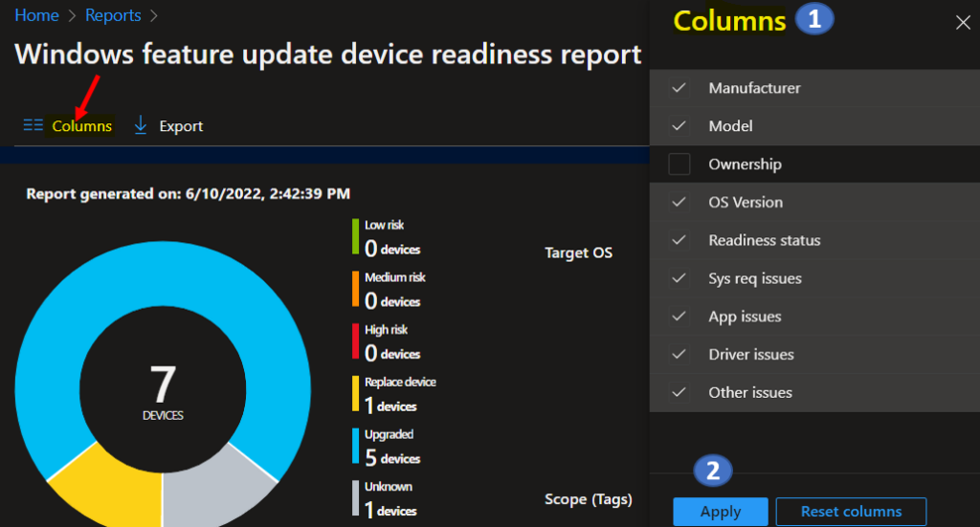Enable the Ownership column checkbox
The width and height of the screenshot is (980, 527).
[679, 165]
